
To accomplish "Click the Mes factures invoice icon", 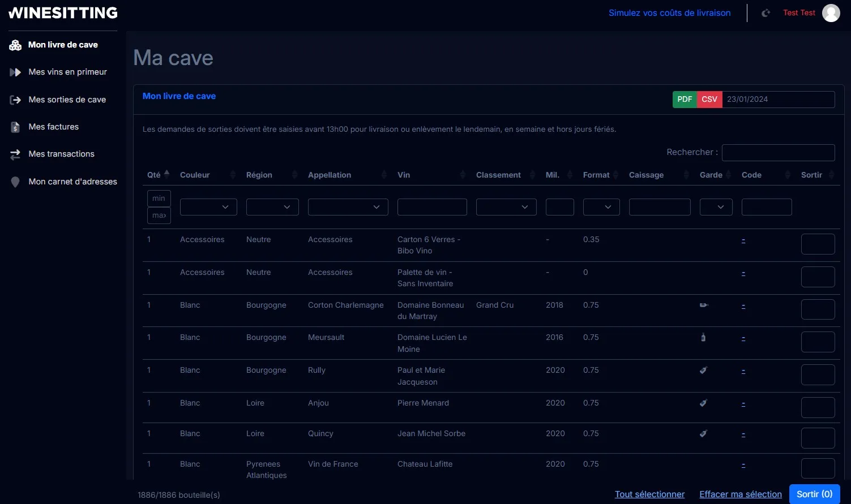I will (x=15, y=127).
